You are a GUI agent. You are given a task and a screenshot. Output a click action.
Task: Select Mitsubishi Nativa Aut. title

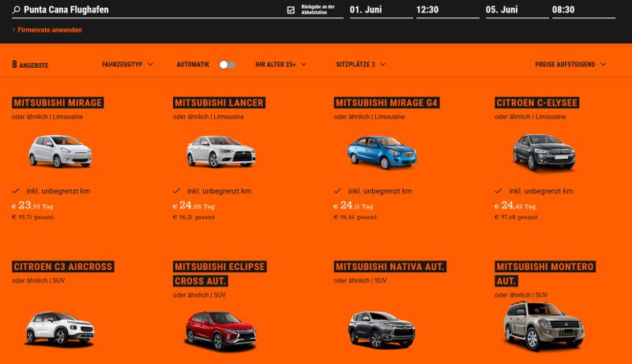(389, 267)
